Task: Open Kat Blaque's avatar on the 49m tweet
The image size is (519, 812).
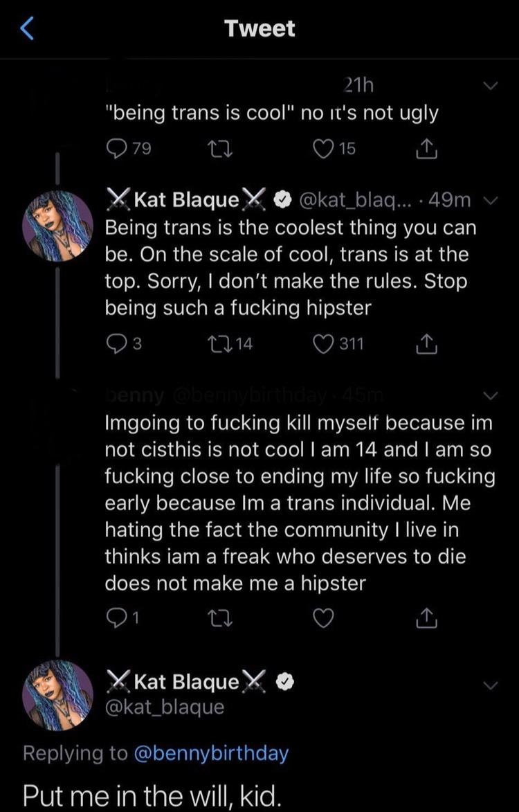Action: 58,226
